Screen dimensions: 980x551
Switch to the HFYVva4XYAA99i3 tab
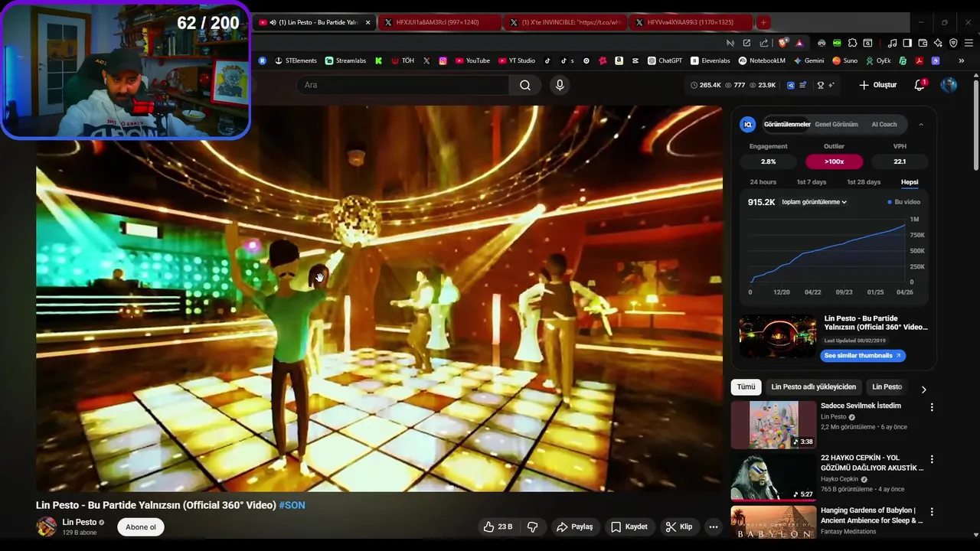click(x=691, y=22)
